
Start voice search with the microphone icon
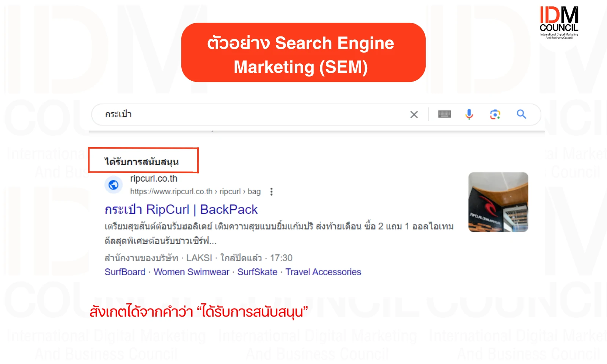coord(469,114)
